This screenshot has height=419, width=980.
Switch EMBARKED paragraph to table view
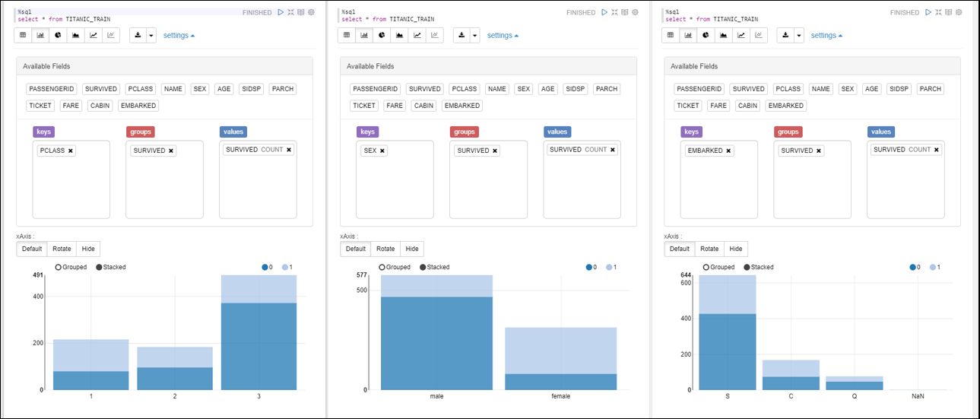671,35
